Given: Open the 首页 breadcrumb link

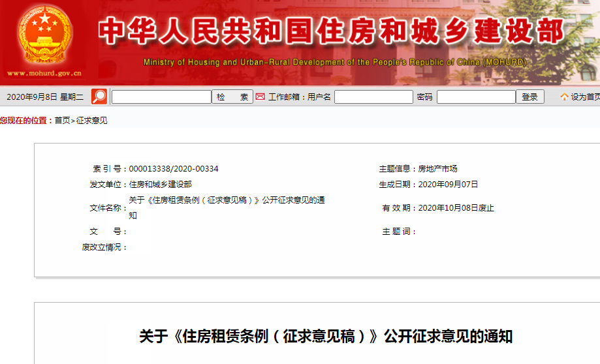Looking at the screenshot, I should coord(63,121).
